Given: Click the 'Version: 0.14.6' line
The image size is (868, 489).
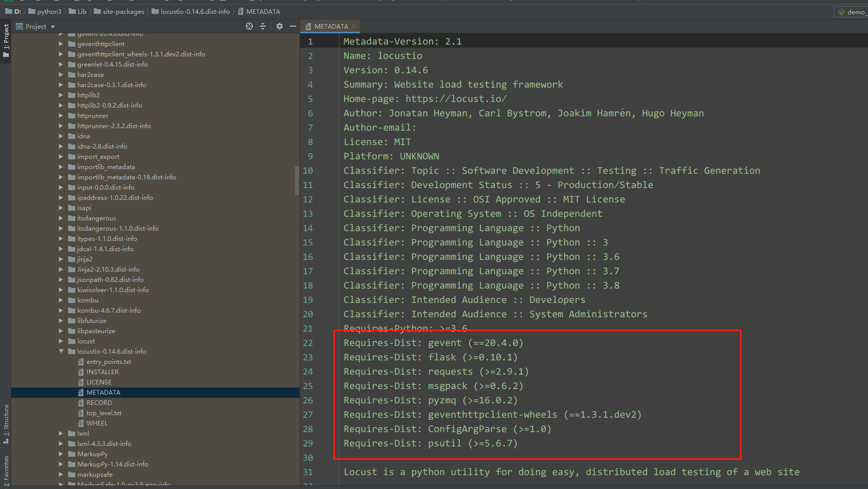Looking at the screenshot, I should pyautogui.click(x=386, y=70).
